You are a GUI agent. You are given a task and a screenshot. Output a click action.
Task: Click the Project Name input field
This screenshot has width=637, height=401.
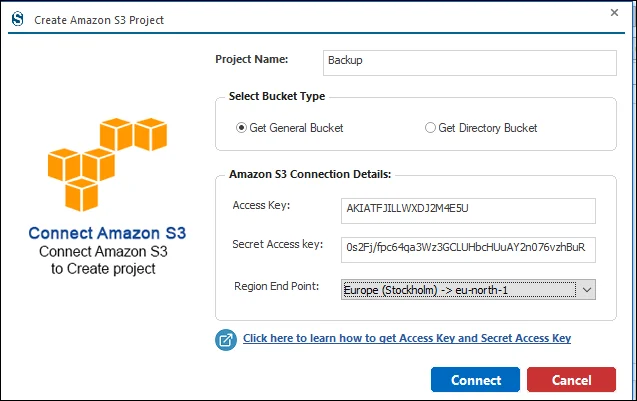(470, 63)
